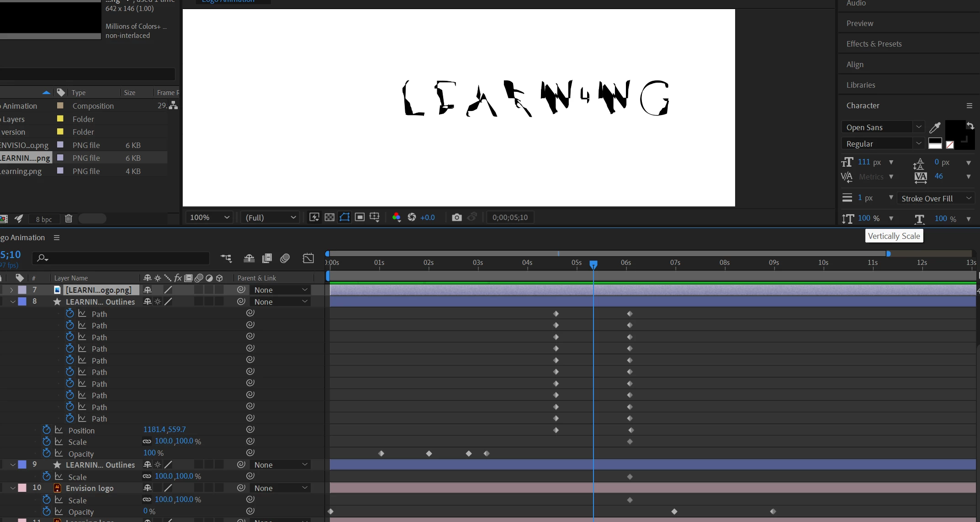Open the grid and guide options

point(375,217)
